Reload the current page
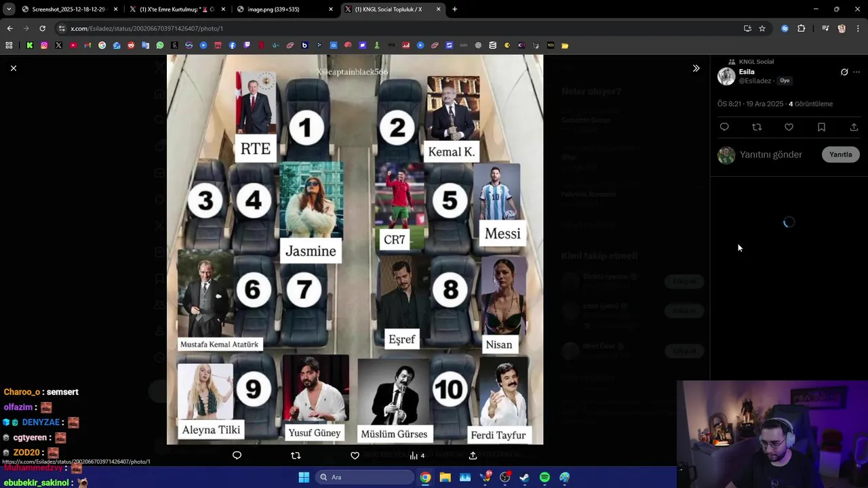Viewport: 868px width, 488px height. 42,28
